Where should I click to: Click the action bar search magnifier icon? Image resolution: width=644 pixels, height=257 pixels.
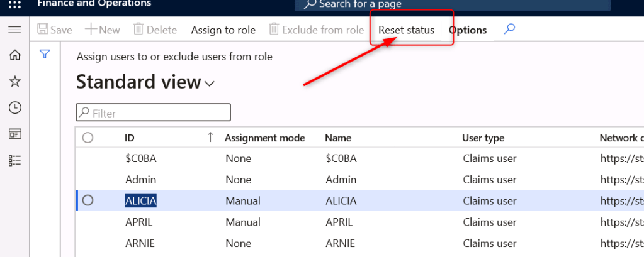509,30
